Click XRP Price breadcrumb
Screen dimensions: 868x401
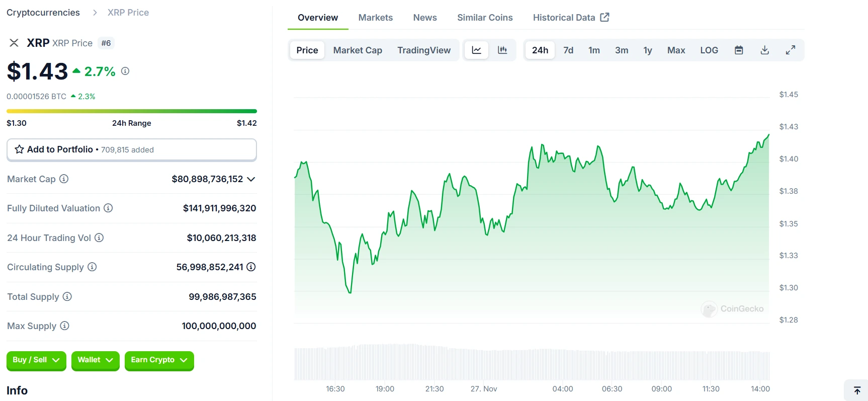(128, 13)
